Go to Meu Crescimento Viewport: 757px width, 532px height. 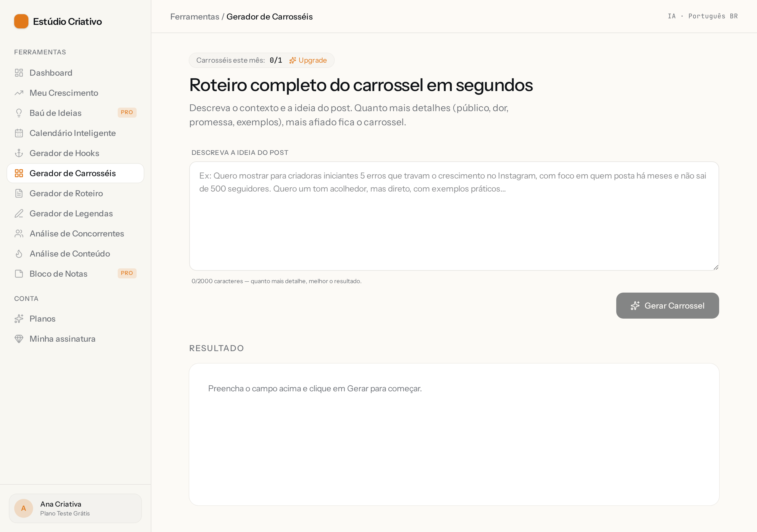tap(75, 93)
